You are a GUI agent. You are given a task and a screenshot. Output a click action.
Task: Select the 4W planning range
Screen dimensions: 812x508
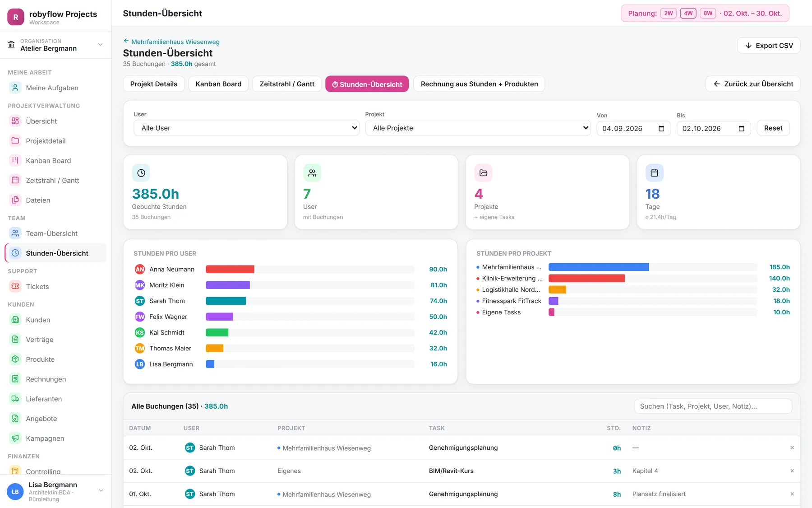coord(688,13)
